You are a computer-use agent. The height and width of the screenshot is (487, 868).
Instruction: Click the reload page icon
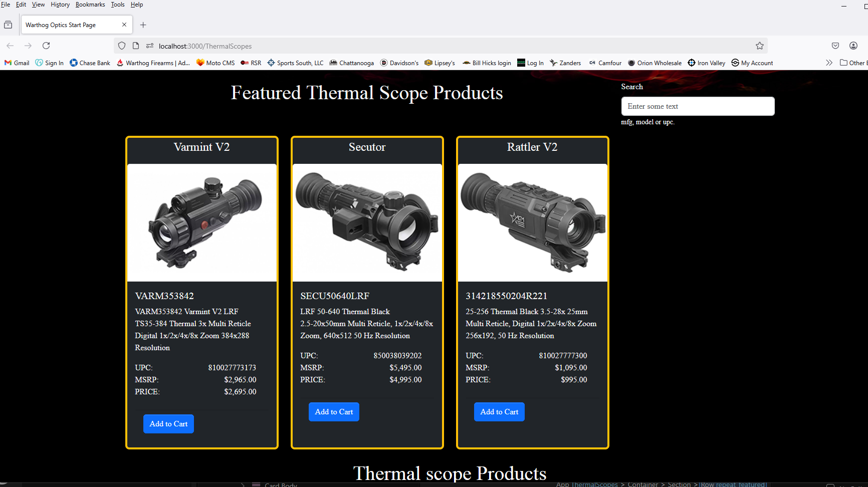point(46,46)
